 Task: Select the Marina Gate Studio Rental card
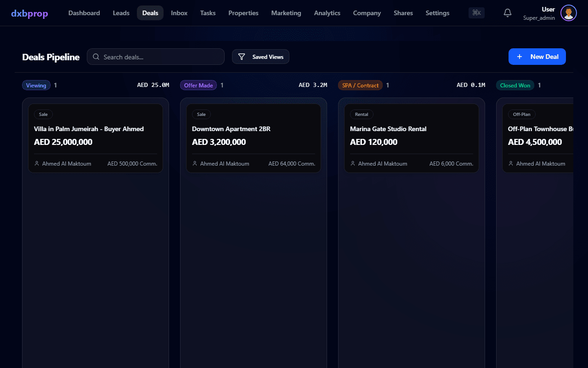412,138
